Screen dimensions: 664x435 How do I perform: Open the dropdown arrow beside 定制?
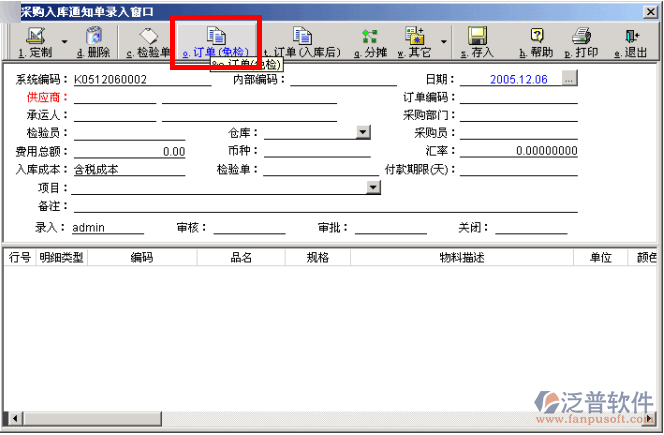pos(65,42)
